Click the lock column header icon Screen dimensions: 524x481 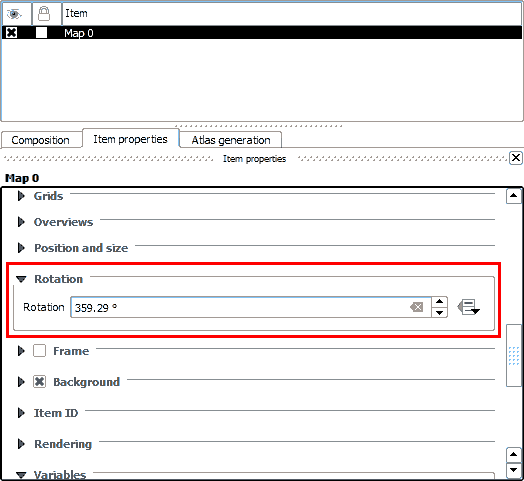point(44,14)
